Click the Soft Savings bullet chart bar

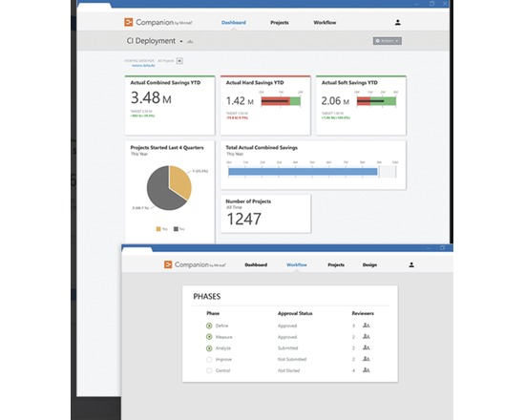tap(376, 101)
